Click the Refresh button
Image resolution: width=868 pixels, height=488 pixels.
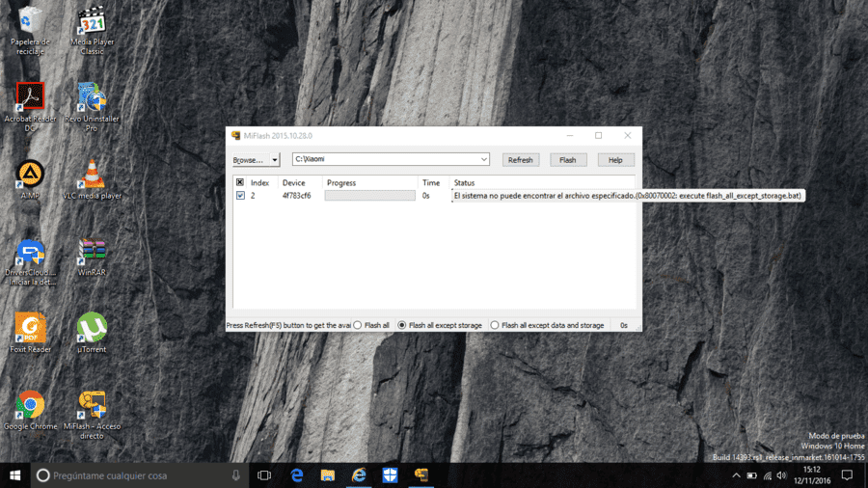pyautogui.click(x=521, y=160)
